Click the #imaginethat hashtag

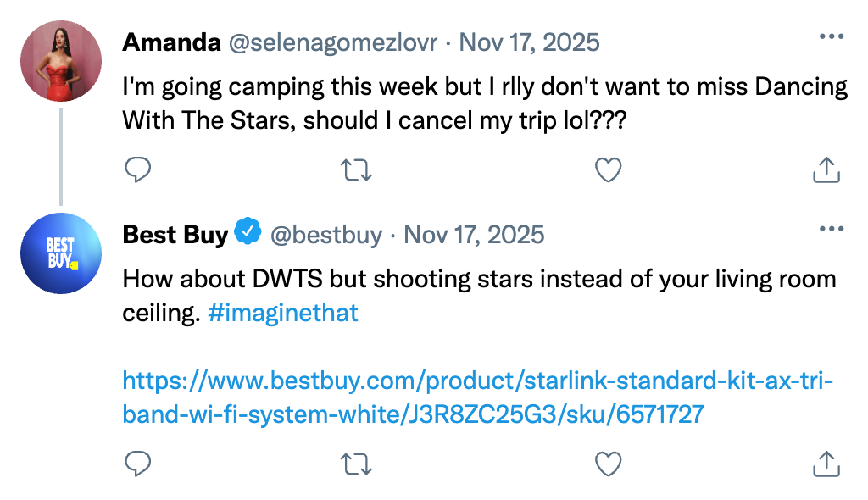(283, 313)
